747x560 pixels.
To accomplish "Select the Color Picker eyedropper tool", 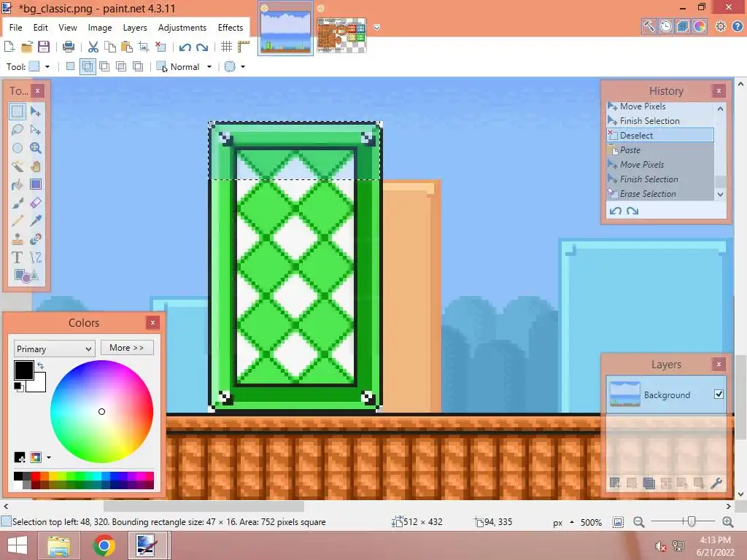I will click(x=36, y=221).
